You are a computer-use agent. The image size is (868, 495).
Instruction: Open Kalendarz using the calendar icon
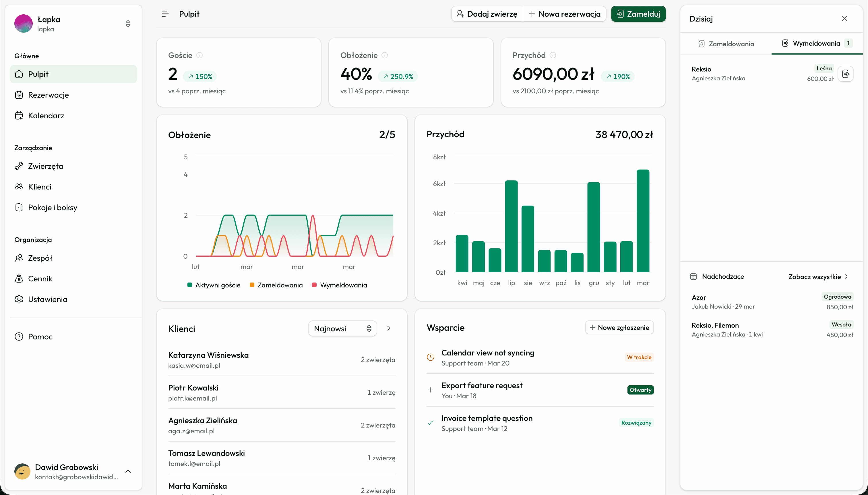pos(19,116)
